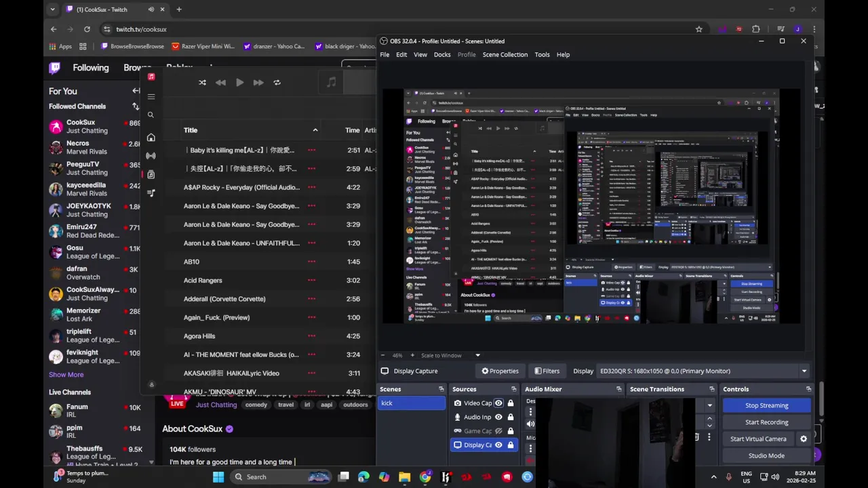Open the music player hamburger menu
The height and width of the screenshot is (488, 868).
(151, 97)
